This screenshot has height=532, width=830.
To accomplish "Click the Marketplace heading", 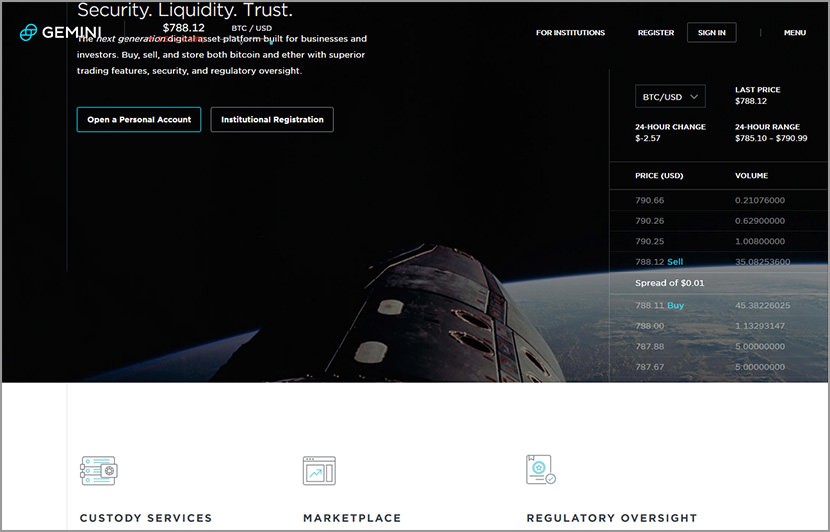I will coord(352,518).
